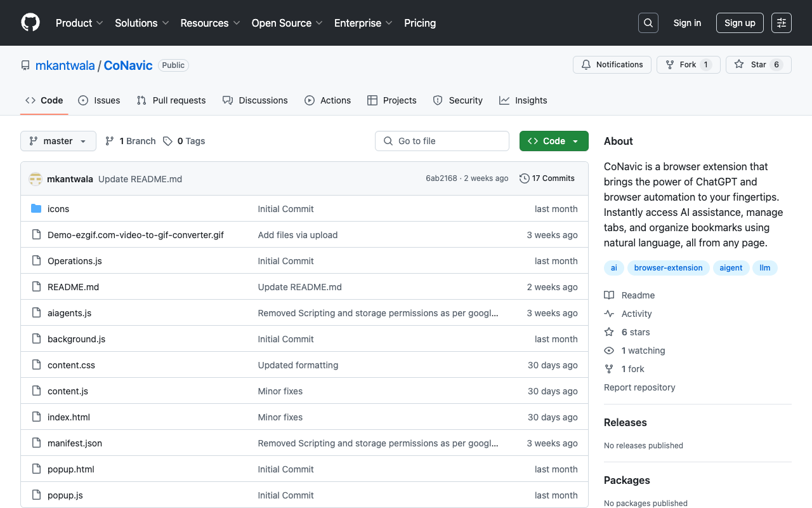This screenshot has height=508, width=812.
Task: Open the search icon in the navigation bar
Action: point(648,22)
